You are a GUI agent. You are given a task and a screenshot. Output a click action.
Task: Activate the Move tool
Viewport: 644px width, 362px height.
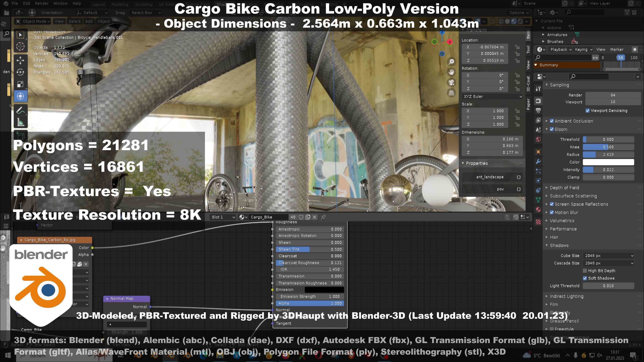click(x=20, y=60)
